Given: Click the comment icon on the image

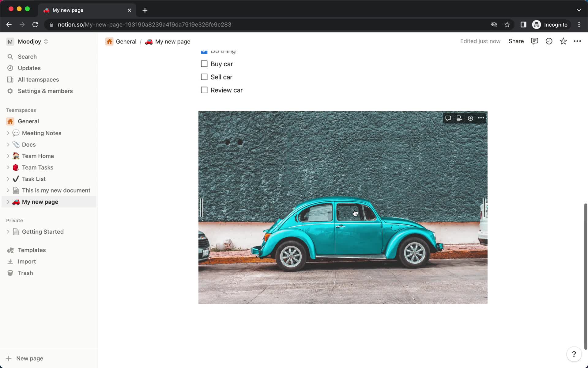Looking at the screenshot, I should [447, 118].
